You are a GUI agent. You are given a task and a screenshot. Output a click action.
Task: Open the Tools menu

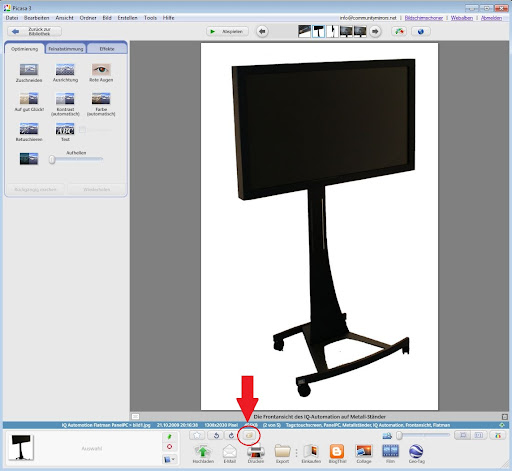[x=150, y=18]
